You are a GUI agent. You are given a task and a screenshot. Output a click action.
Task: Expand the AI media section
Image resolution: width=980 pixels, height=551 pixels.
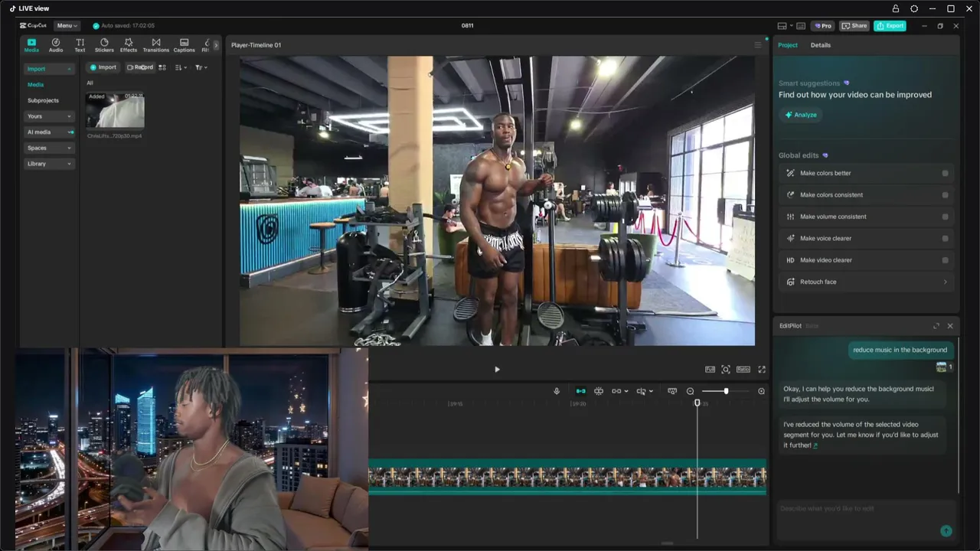49,132
